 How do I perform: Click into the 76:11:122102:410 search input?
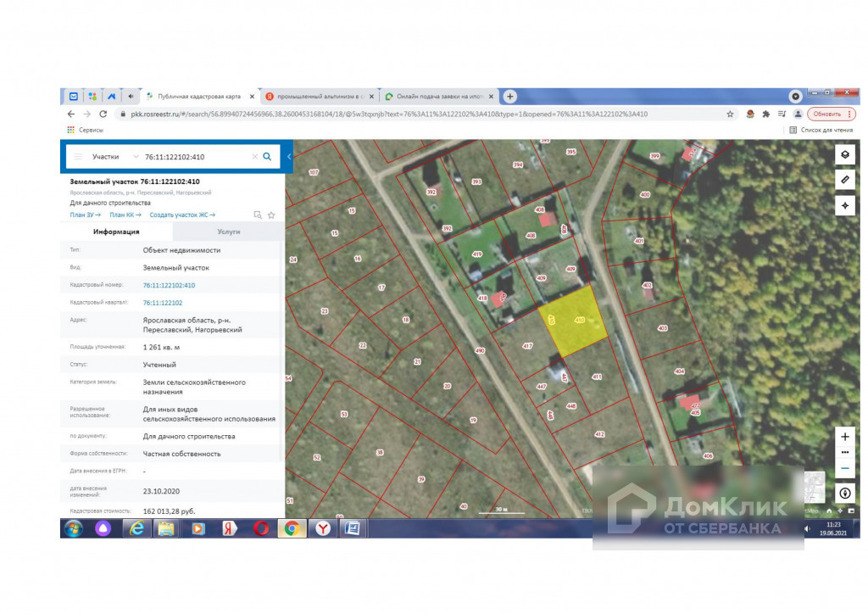(x=195, y=157)
